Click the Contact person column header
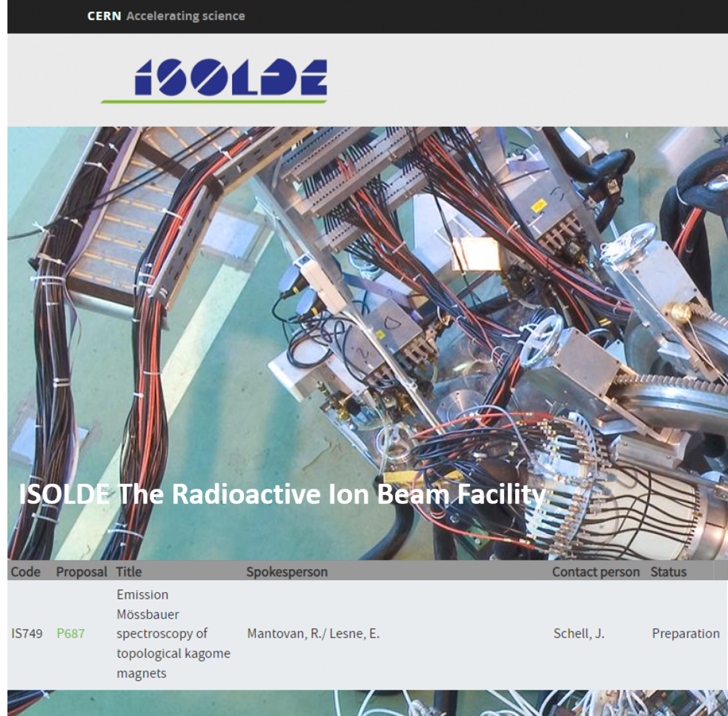This screenshot has width=728, height=716. point(595,572)
